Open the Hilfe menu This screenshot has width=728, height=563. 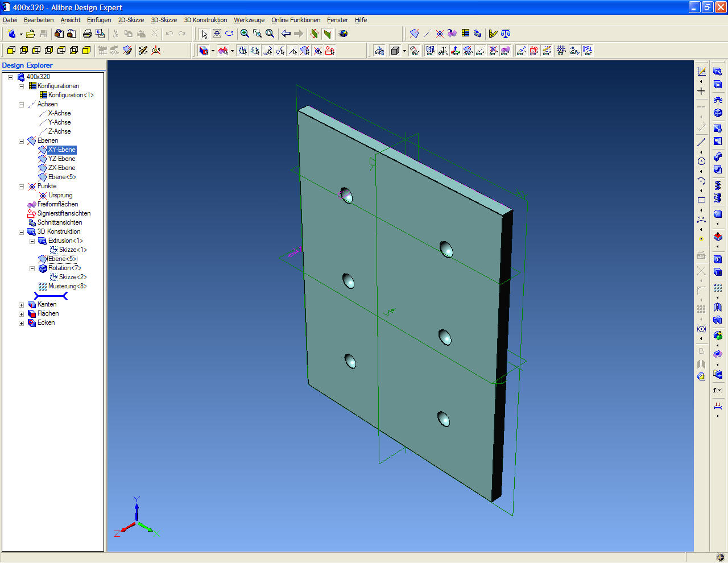click(361, 20)
